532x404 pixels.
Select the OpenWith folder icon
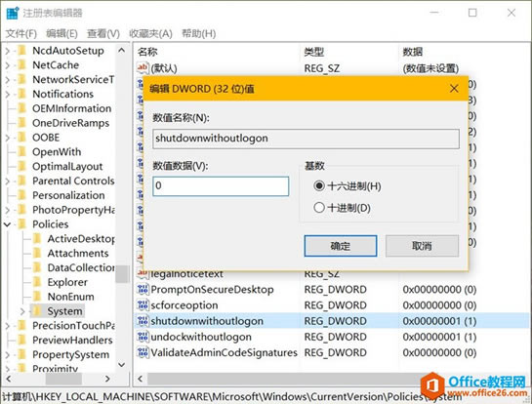[22, 151]
